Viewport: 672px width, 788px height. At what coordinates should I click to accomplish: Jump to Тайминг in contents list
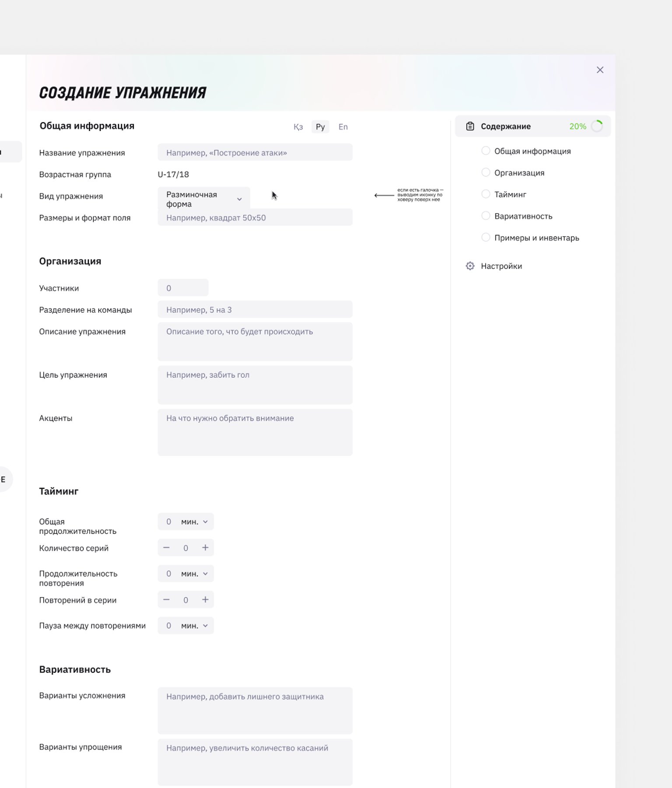(x=510, y=194)
